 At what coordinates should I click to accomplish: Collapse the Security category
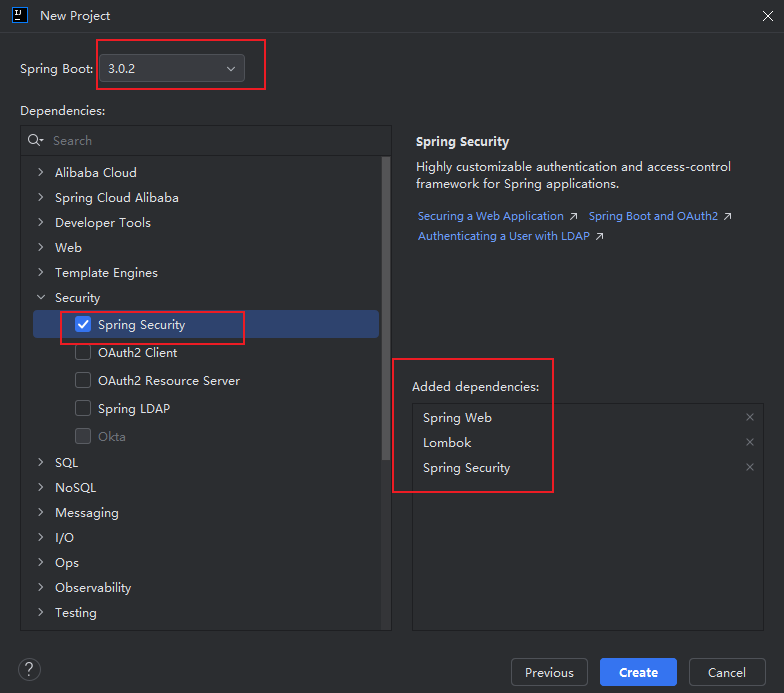pyautogui.click(x=40, y=297)
